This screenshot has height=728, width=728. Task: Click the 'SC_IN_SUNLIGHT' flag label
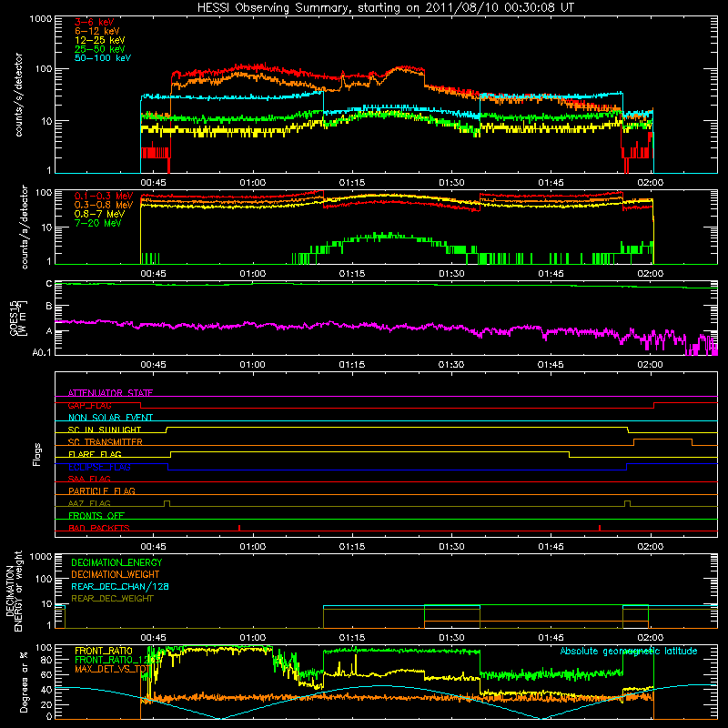[x=105, y=430]
